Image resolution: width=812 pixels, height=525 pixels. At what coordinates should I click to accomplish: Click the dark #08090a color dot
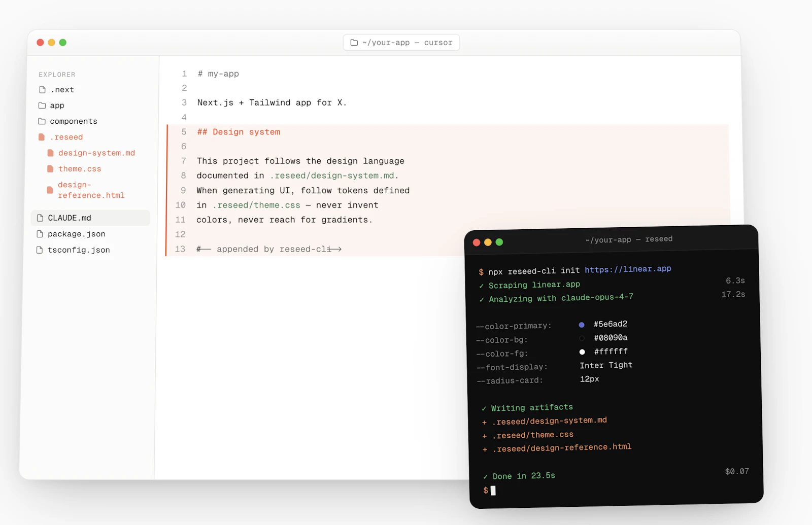click(x=582, y=338)
